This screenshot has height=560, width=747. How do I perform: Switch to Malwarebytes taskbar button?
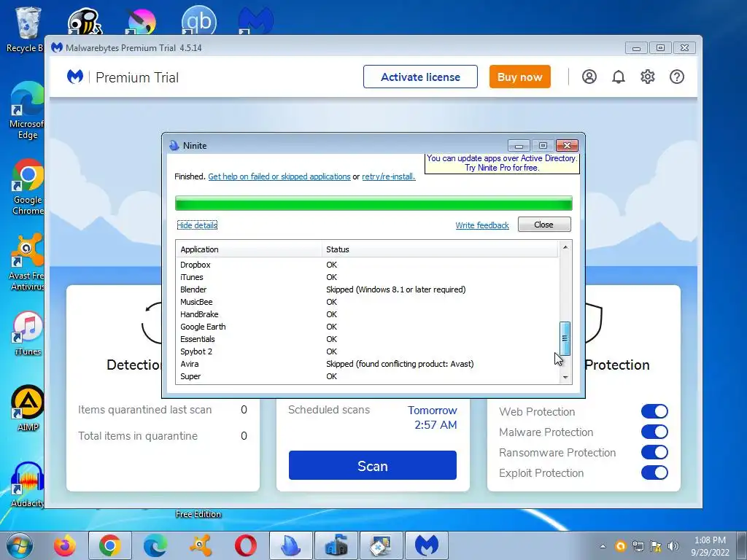[427, 545]
